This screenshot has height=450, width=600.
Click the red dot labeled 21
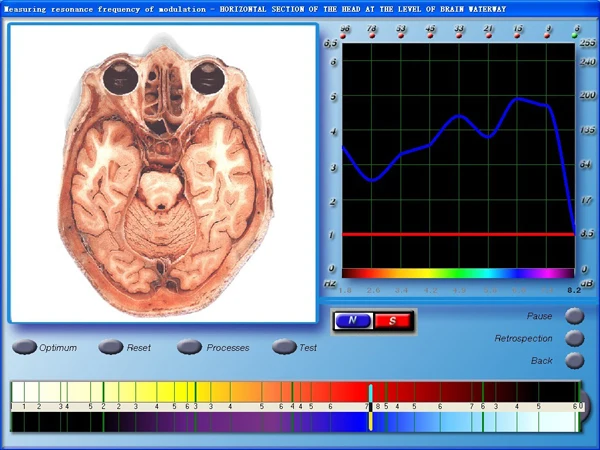(488, 35)
